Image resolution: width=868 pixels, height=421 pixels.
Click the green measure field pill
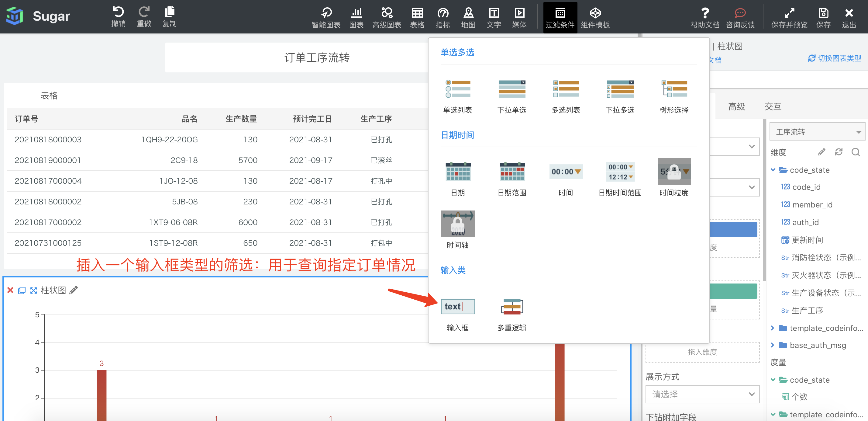point(733,291)
